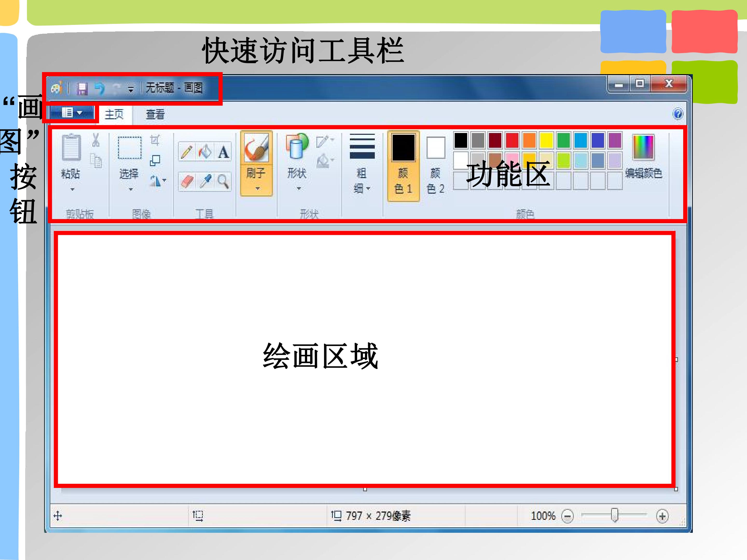This screenshot has width=747, height=560.
Task: Select the Eraser tool
Action: (187, 181)
